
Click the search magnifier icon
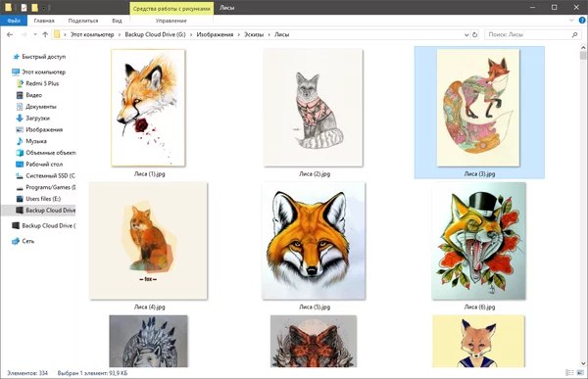pos(574,34)
